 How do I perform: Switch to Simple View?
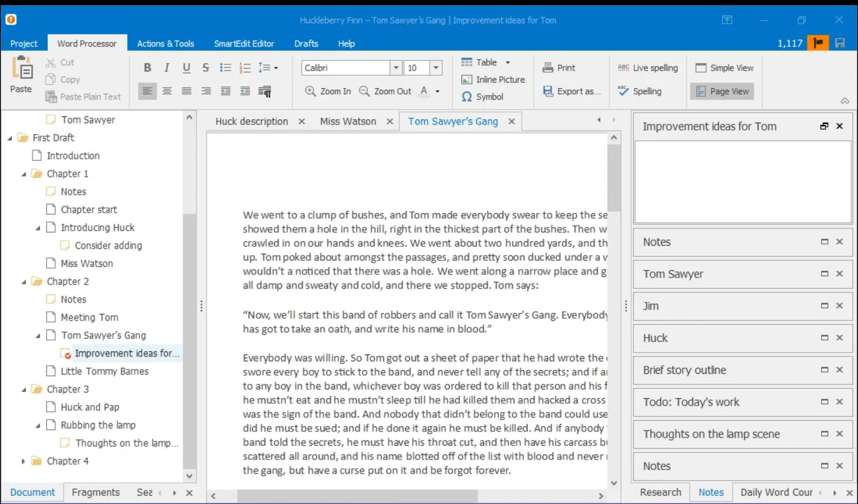pos(724,68)
